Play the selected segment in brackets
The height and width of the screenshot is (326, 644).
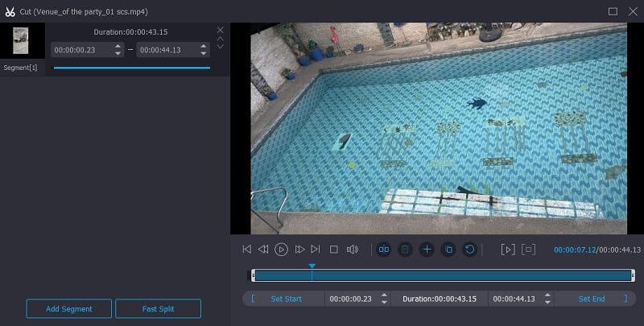point(507,250)
